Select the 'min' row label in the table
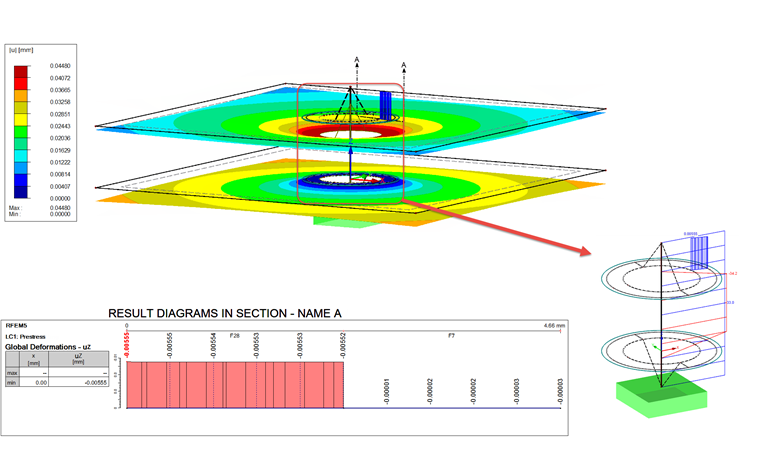 pos(12,382)
